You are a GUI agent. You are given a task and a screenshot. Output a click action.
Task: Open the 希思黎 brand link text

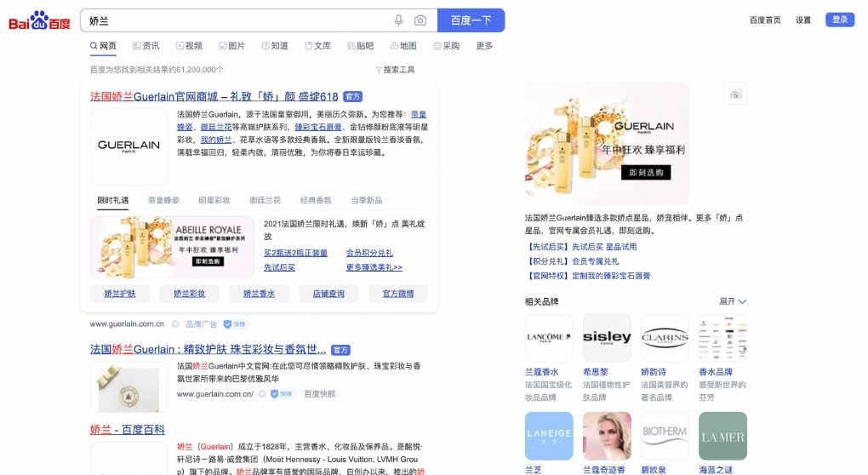tap(596, 372)
